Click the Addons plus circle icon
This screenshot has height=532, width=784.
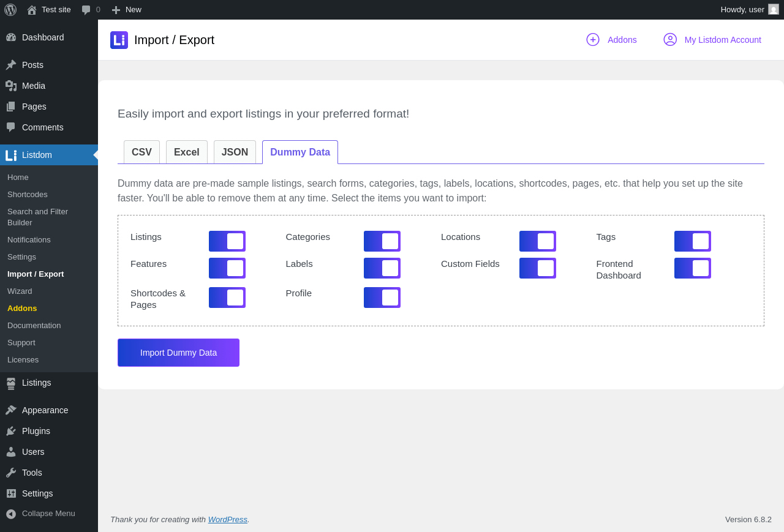[x=593, y=40]
